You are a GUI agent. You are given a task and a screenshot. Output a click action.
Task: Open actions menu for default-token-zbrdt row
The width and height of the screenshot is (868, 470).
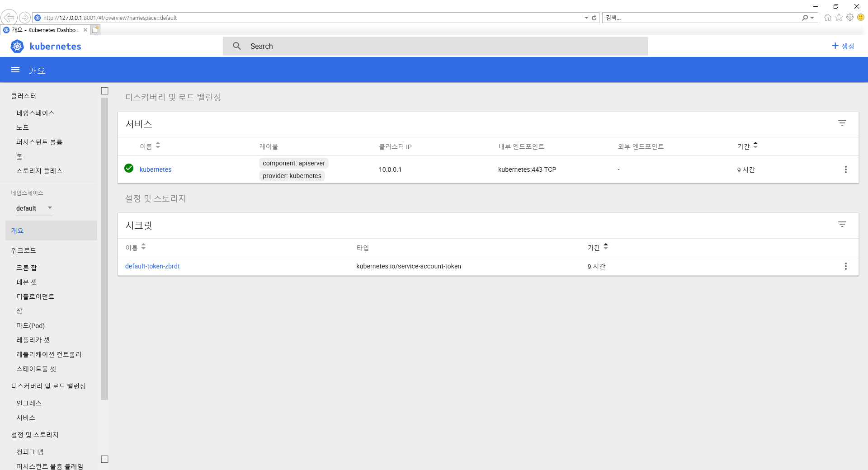pos(846,266)
